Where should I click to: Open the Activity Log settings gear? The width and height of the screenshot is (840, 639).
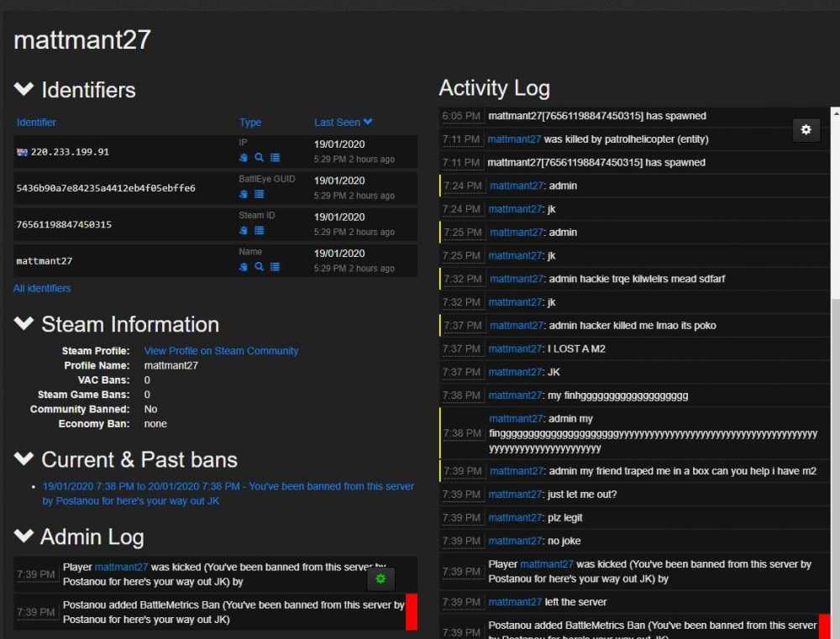coord(806,129)
